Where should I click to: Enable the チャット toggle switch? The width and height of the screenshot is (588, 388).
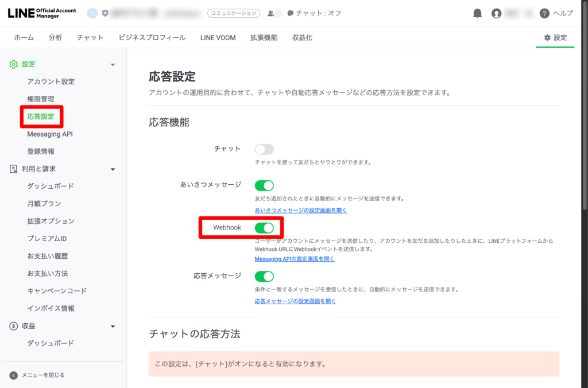[264, 149]
